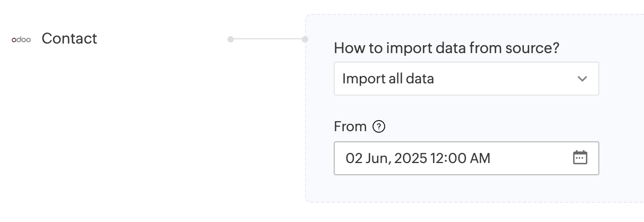Image resolution: width=644 pixels, height=222 pixels.
Task: Click the help icon beside From
Action: (x=379, y=127)
